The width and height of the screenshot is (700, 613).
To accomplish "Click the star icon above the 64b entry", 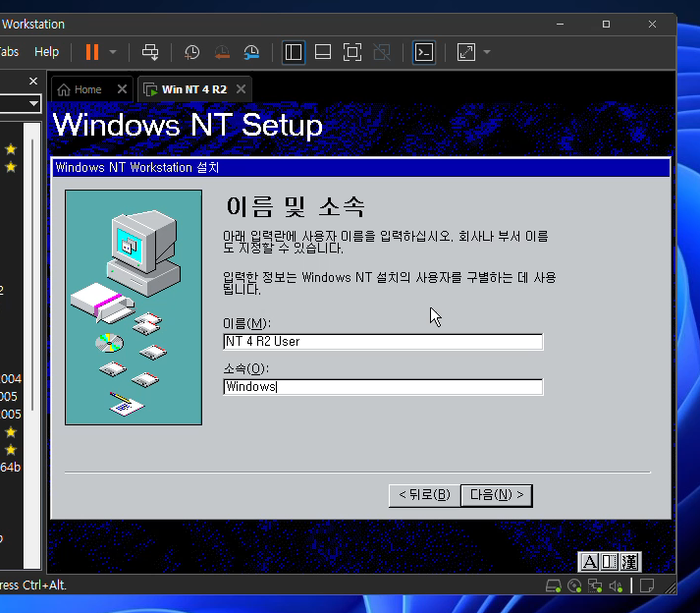I will (11, 450).
